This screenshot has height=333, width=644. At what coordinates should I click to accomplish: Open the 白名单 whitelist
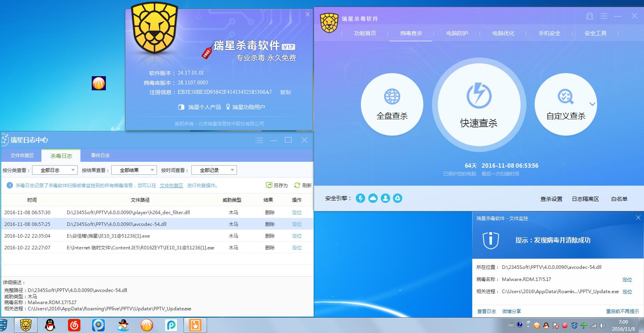coord(619,199)
